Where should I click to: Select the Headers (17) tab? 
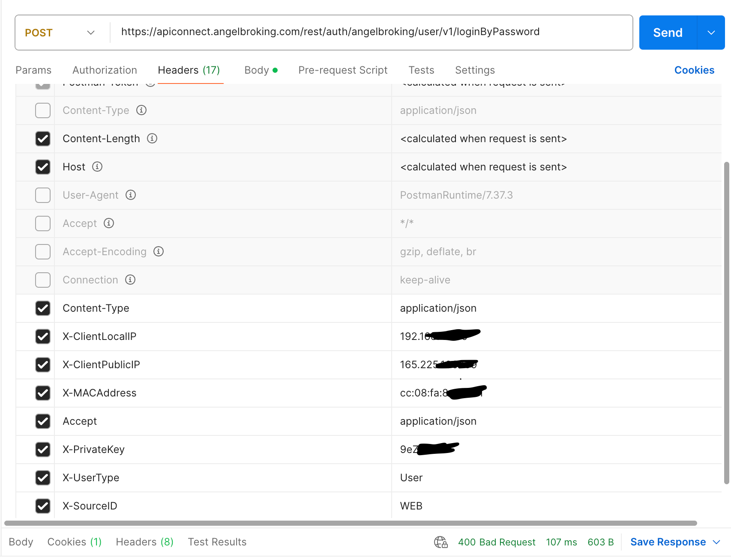point(189,70)
